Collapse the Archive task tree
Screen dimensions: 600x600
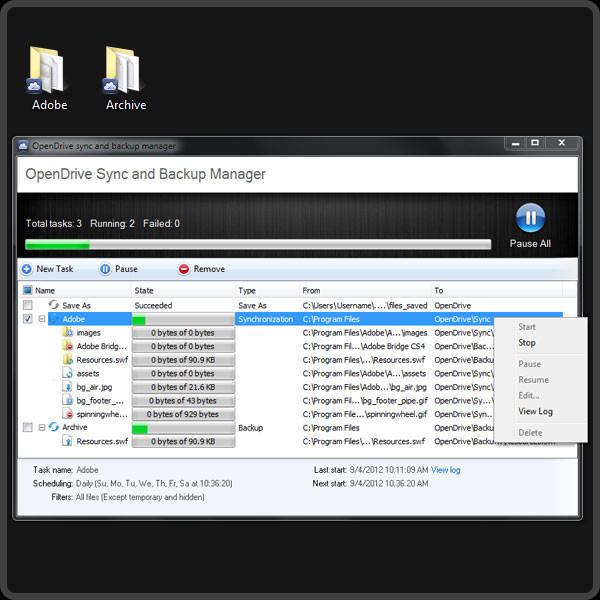42,427
